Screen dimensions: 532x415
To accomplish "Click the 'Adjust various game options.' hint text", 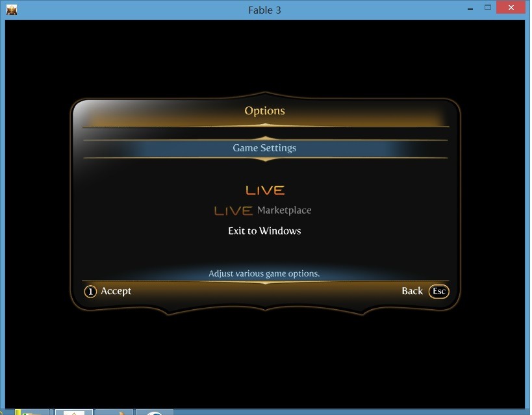I will (x=264, y=273).
